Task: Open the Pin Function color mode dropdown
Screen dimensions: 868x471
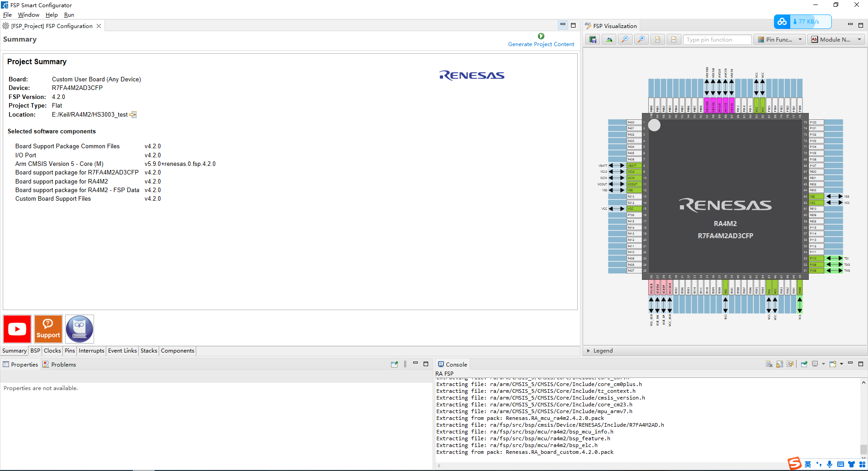Action: point(780,40)
